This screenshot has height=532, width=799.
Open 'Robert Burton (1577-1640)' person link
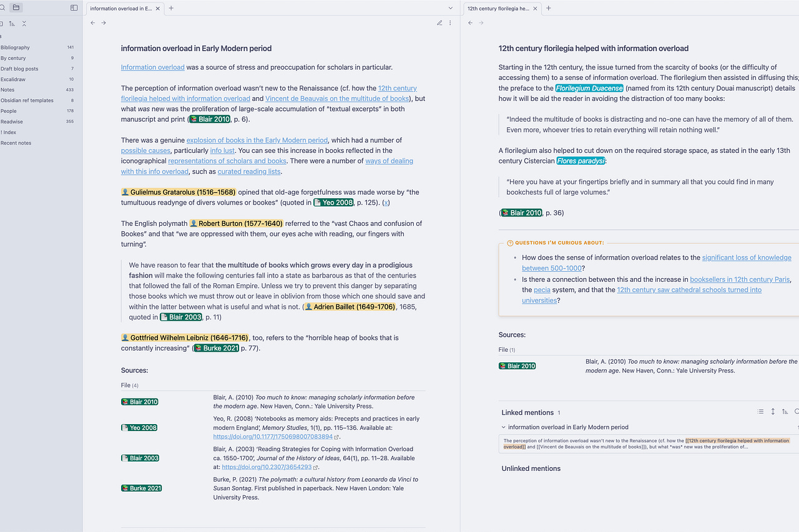pyautogui.click(x=237, y=223)
